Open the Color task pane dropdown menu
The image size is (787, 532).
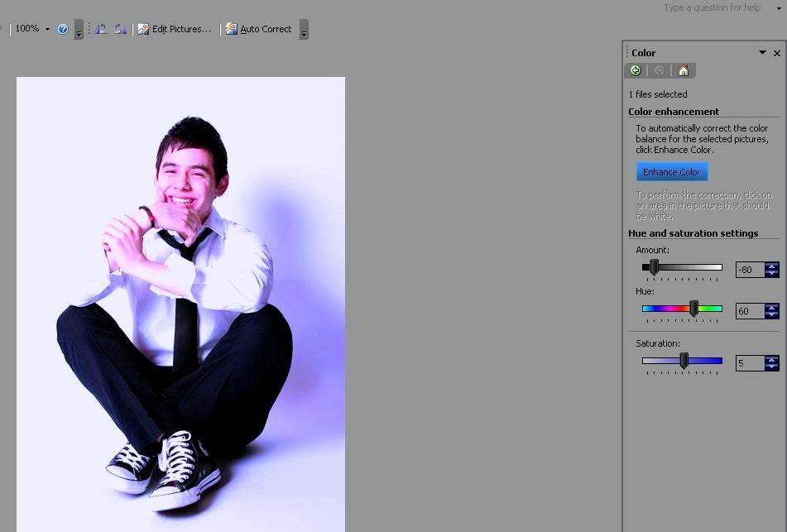tap(762, 53)
